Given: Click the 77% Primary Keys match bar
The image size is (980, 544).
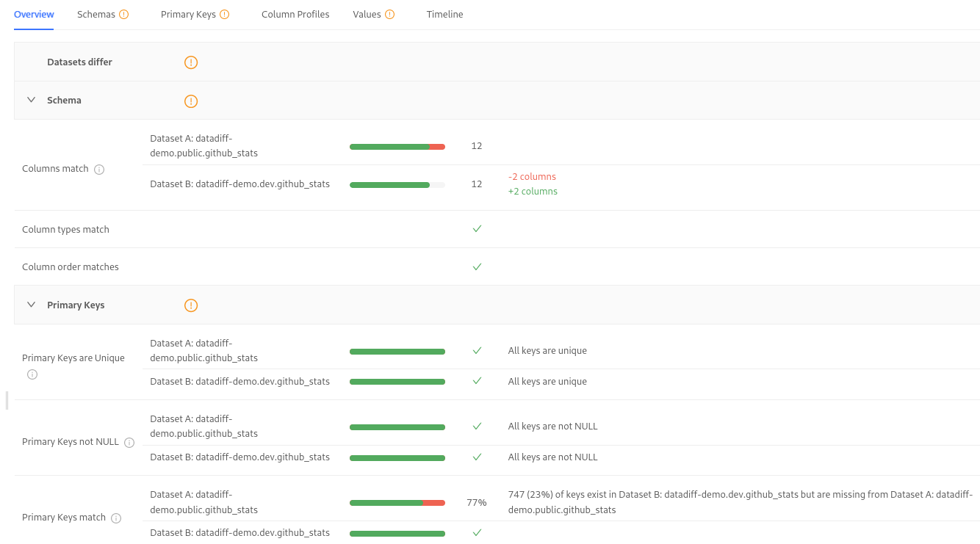Looking at the screenshot, I should pyautogui.click(x=397, y=503).
